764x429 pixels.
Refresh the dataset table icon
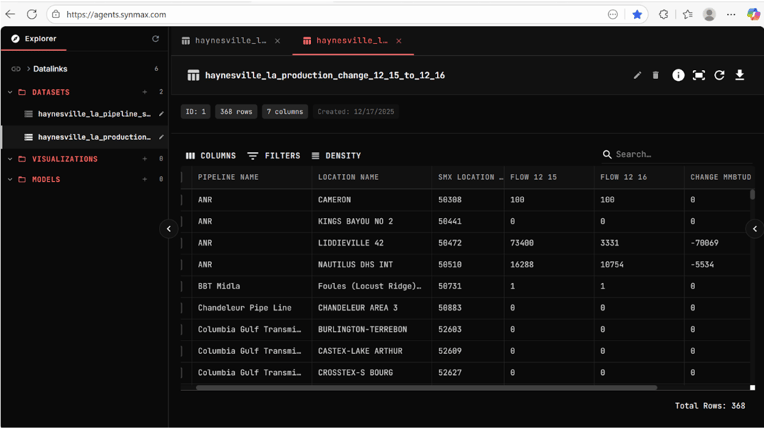(x=719, y=75)
